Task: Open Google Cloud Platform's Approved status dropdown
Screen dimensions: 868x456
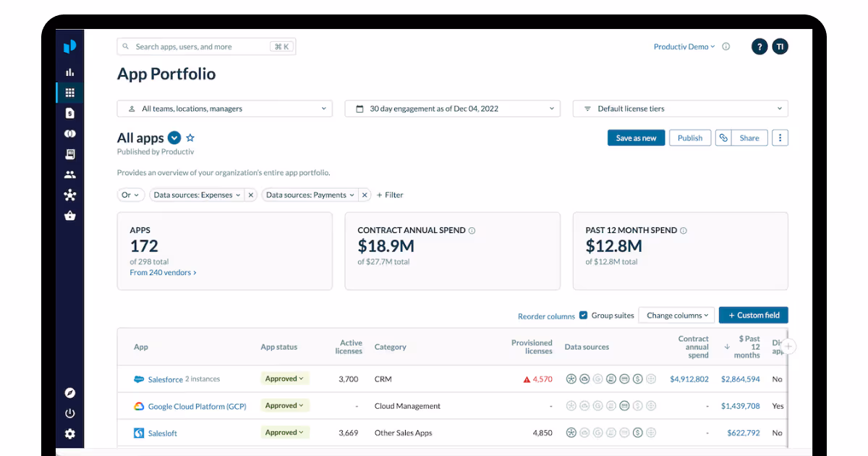Action: coord(285,405)
